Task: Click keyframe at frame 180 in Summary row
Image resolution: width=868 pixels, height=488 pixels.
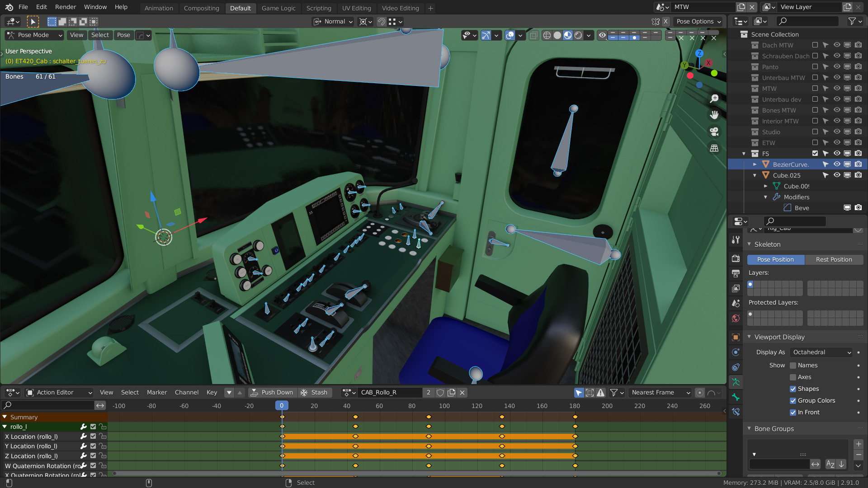Action: (x=575, y=417)
